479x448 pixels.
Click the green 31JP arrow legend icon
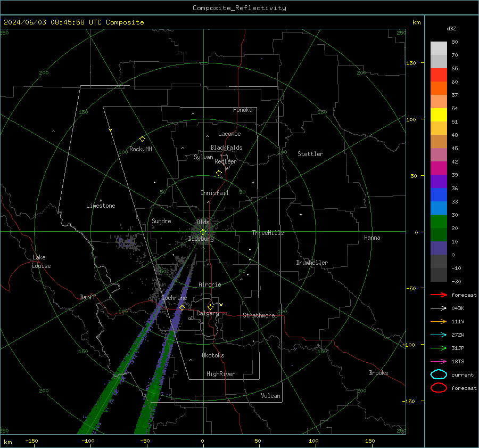(x=439, y=348)
